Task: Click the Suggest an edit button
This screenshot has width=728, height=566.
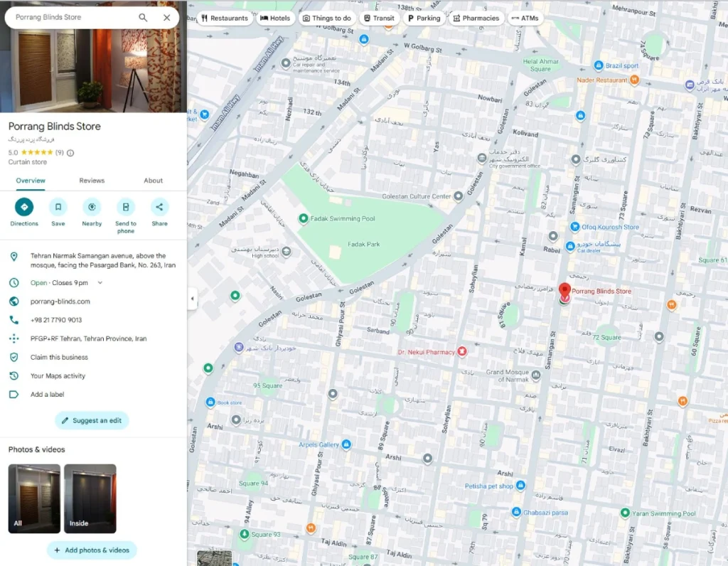Action: pos(92,420)
